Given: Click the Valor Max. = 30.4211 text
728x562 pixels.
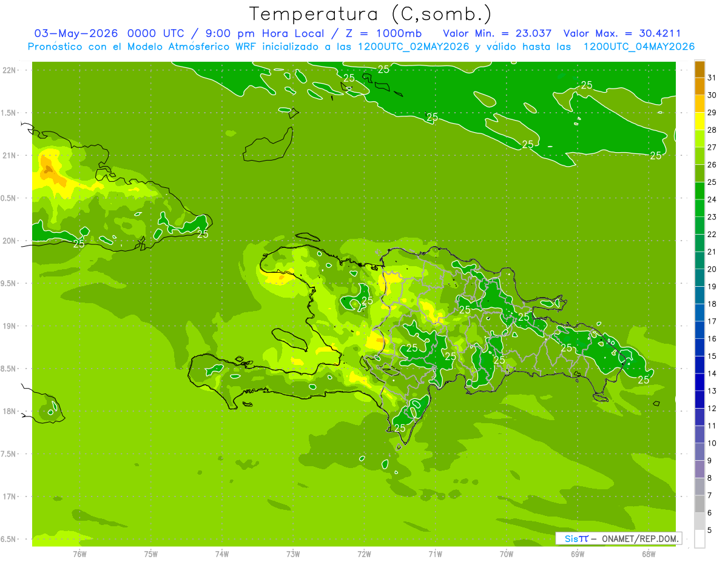Looking at the screenshot, I should 629,33.
